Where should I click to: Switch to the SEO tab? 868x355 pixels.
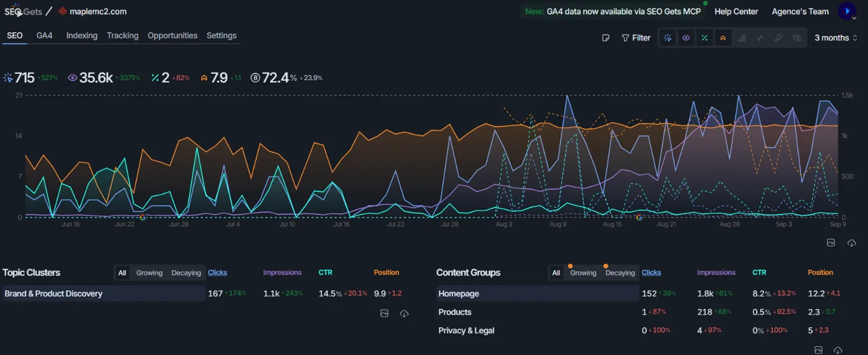[15, 35]
